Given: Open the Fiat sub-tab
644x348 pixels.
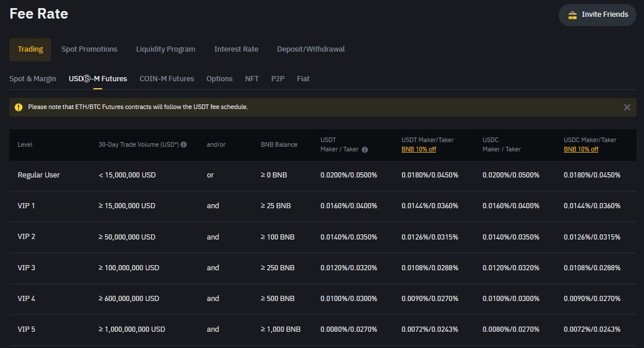Looking at the screenshot, I should [303, 79].
